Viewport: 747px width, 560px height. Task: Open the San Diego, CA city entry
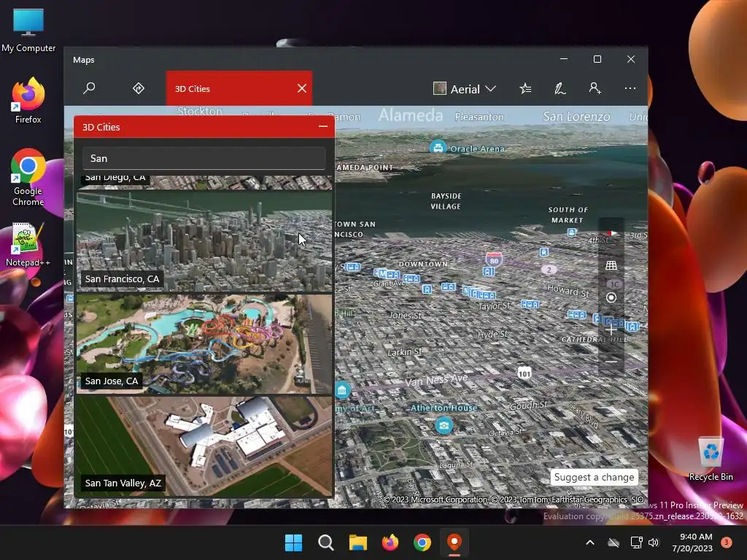click(x=204, y=182)
